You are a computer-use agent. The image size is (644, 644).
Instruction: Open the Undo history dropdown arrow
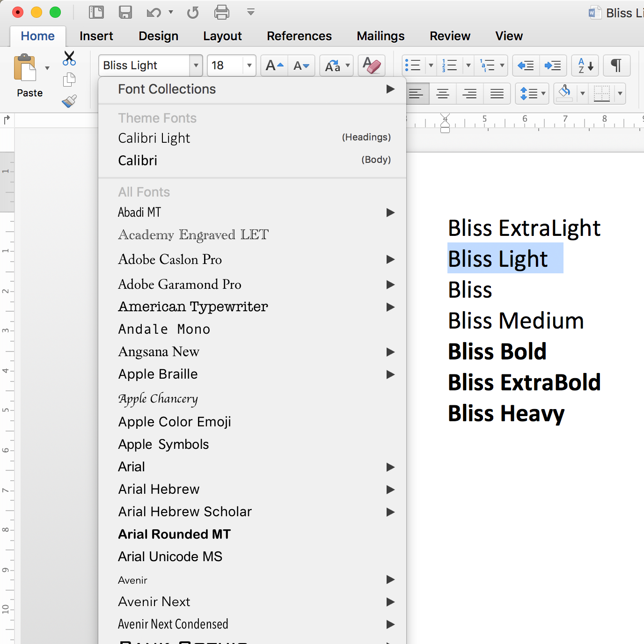pyautogui.click(x=171, y=12)
